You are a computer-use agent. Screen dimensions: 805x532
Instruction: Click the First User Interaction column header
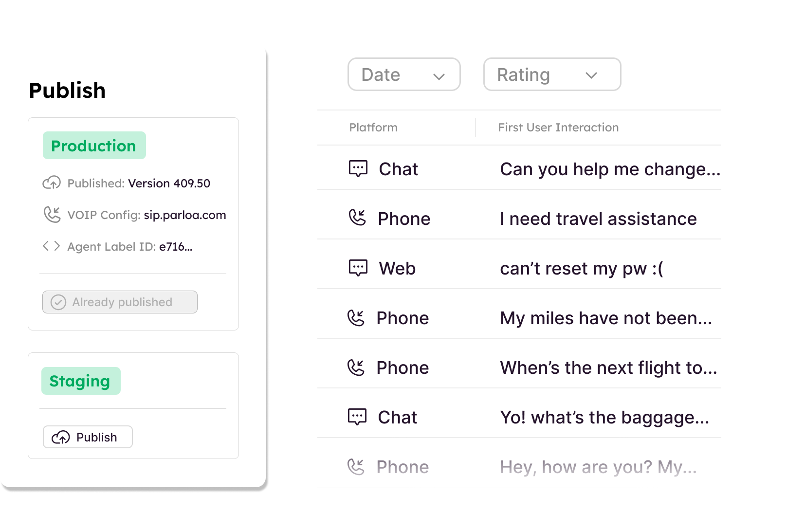tap(558, 128)
